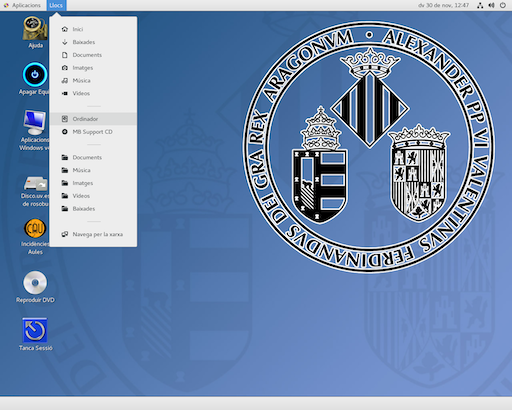
Task: Choose Baixades with the download arrow
Action: pos(93,42)
